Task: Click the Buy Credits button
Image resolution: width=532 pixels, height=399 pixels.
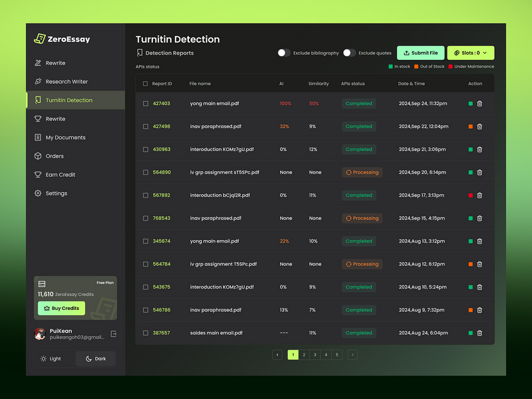Action: point(61,308)
